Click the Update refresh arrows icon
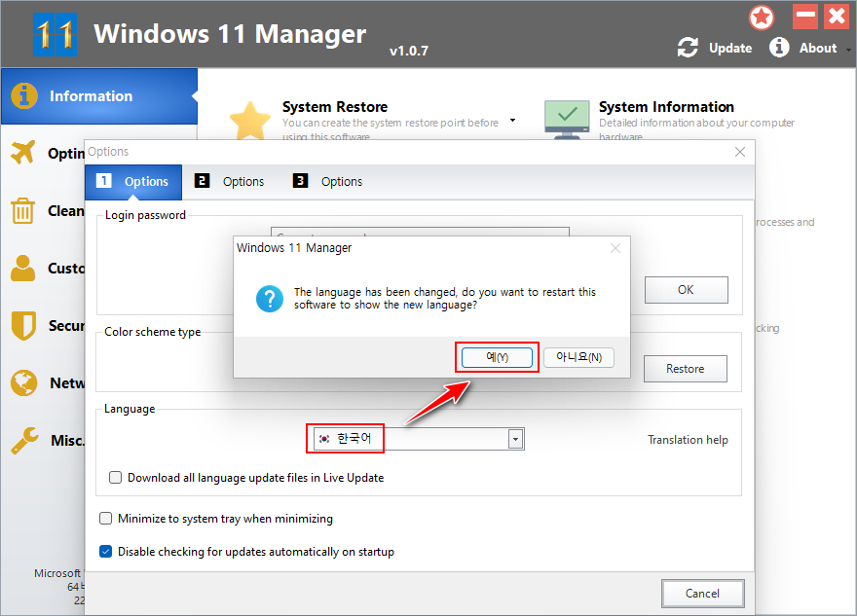This screenshot has width=857, height=616. tap(688, 48)
